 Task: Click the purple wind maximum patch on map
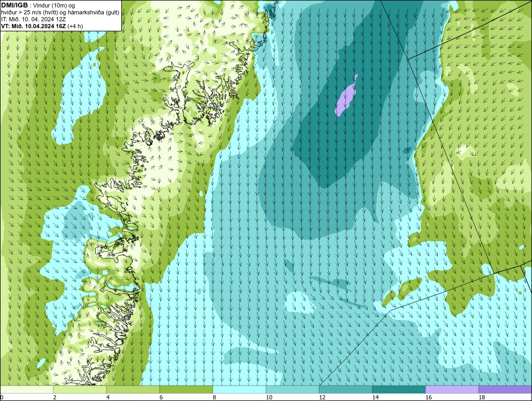coord(346,96)
